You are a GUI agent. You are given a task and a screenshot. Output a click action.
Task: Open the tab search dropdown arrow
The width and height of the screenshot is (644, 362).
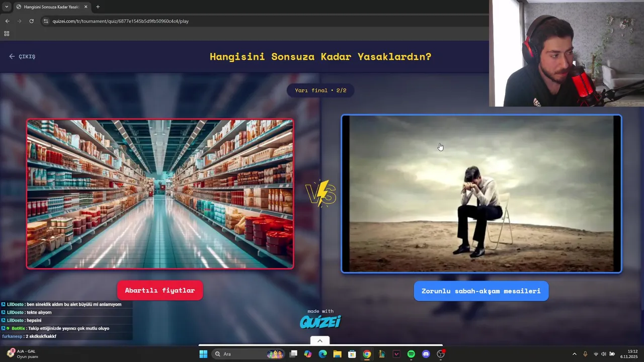[x=6, y=7]
